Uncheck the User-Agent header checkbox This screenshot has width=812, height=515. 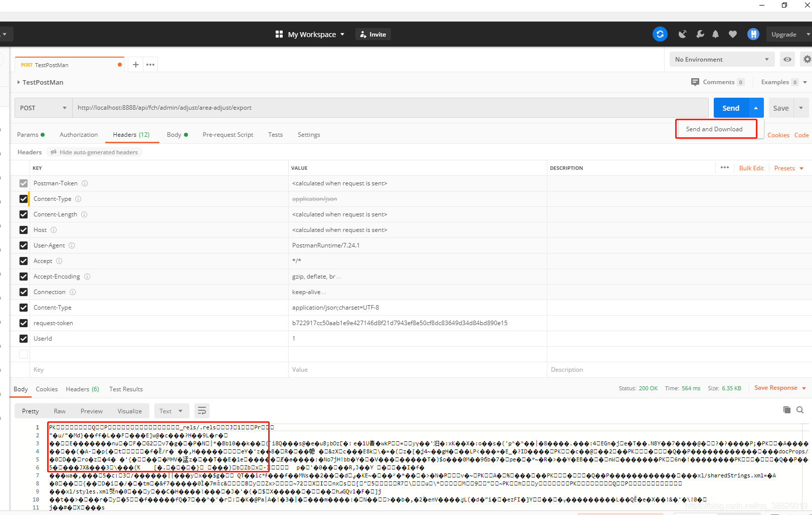24,245
